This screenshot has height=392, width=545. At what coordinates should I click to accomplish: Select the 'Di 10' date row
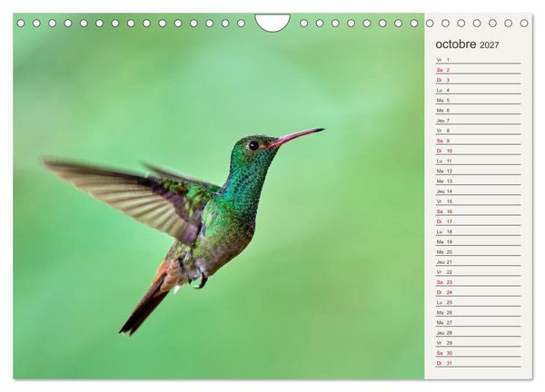click(x=479, y=151)
